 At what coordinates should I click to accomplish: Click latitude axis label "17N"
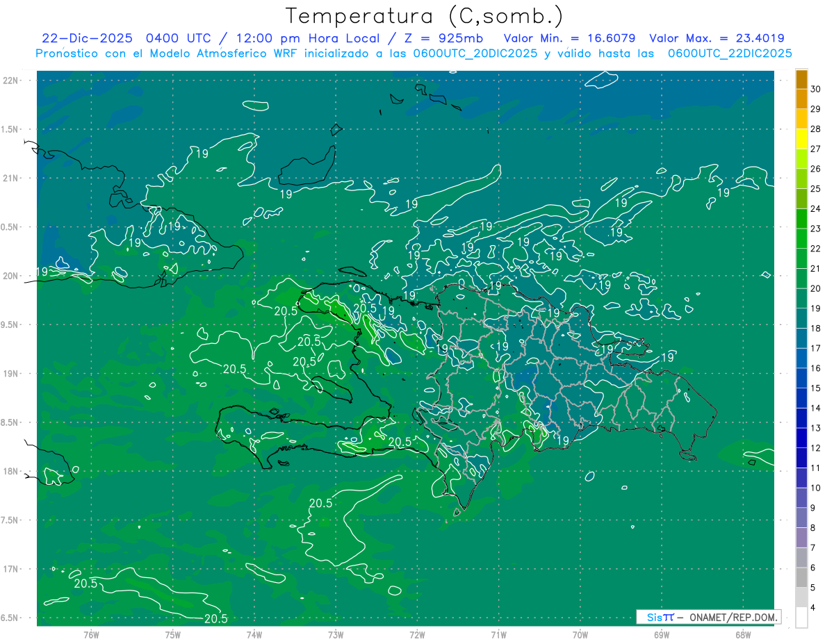(x=11, y=569)
